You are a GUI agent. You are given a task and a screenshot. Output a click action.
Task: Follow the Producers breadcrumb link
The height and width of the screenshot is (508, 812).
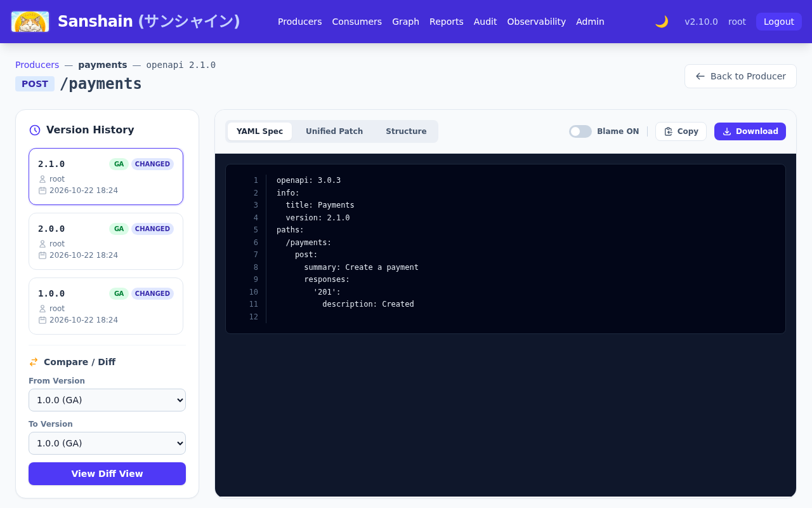click(37, 65)
